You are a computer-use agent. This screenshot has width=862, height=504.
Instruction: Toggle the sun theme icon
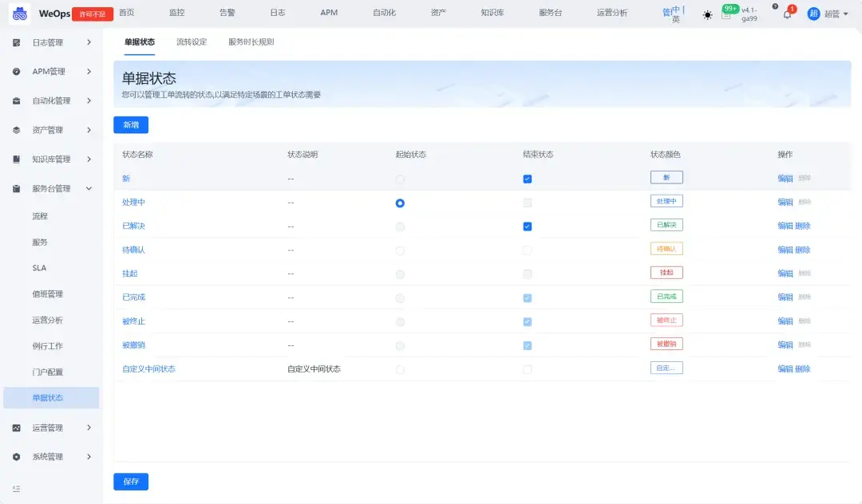[x=707, y=15]
